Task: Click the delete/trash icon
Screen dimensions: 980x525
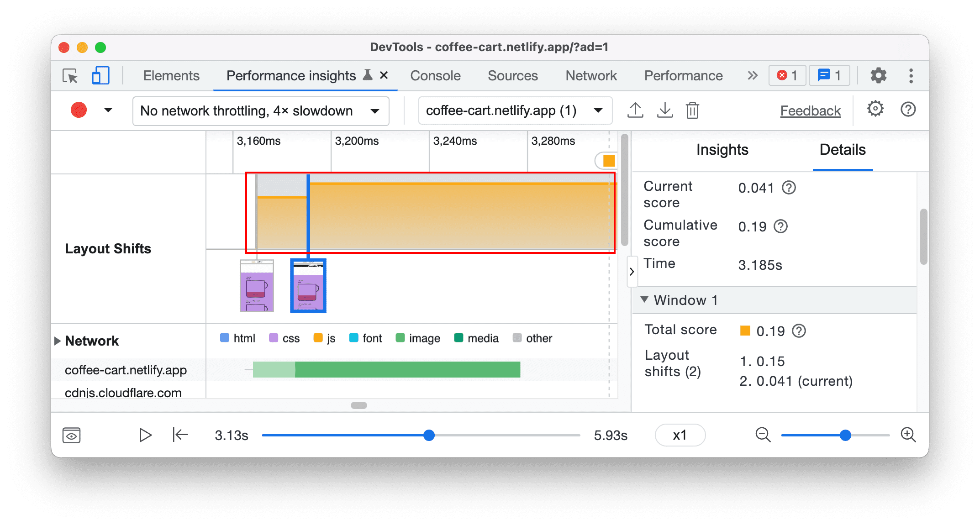Action: 695,110
